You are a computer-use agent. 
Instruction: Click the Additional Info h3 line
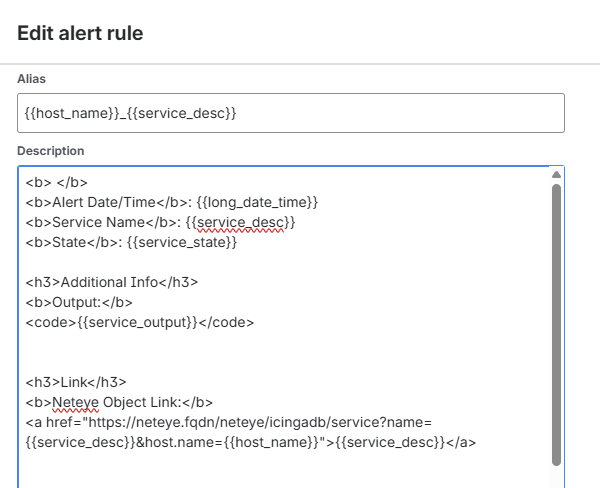click(112, 282)
